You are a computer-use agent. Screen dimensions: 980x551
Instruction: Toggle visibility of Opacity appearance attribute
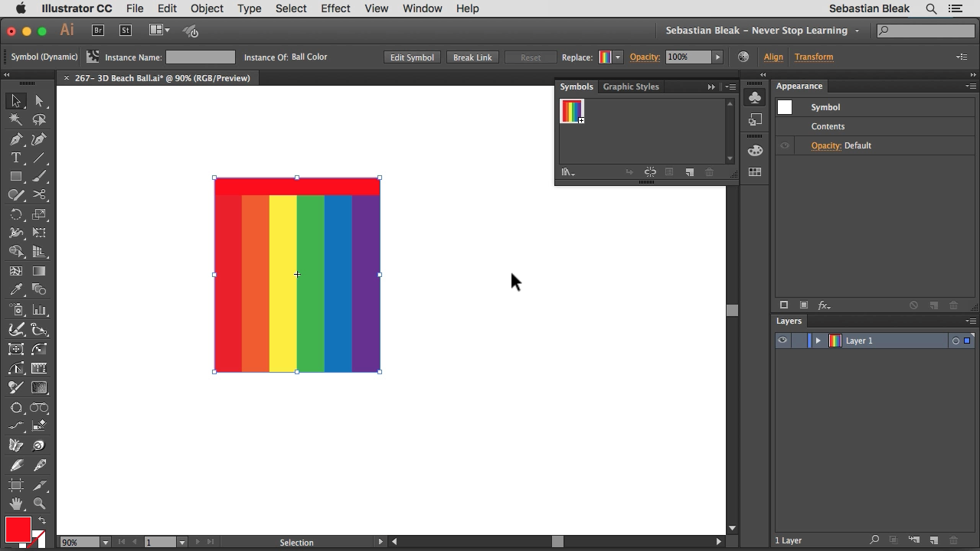coord(785,145)
